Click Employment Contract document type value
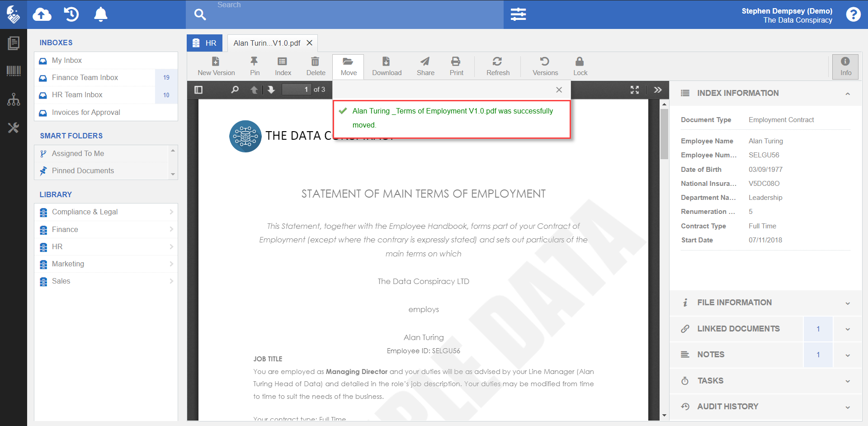This screenshot has height=426, width=868. pyautogui.click(x=781, y=120)
